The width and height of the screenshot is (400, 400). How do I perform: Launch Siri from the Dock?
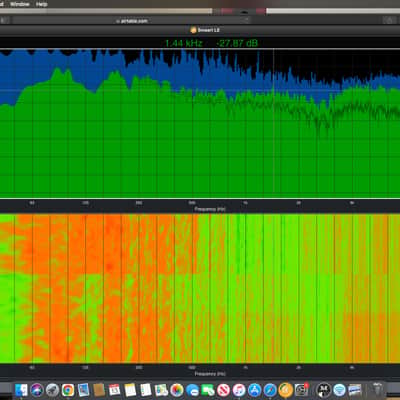click(x=37, y=389)
